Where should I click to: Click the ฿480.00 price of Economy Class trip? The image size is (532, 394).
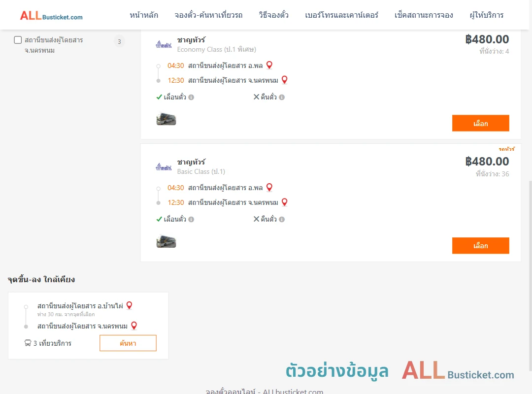[487, 39]
